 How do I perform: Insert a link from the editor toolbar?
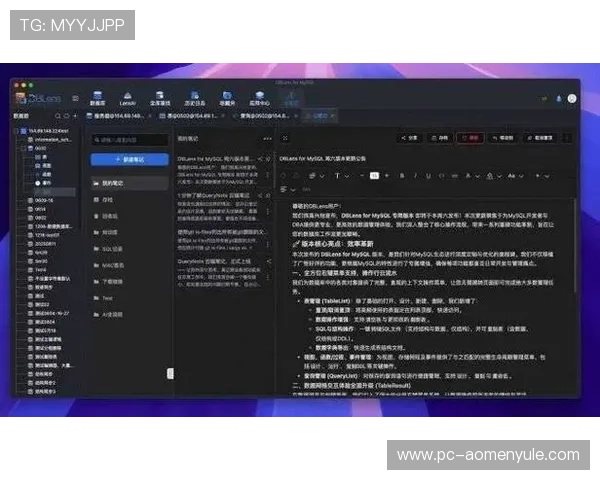pos(455,176)
